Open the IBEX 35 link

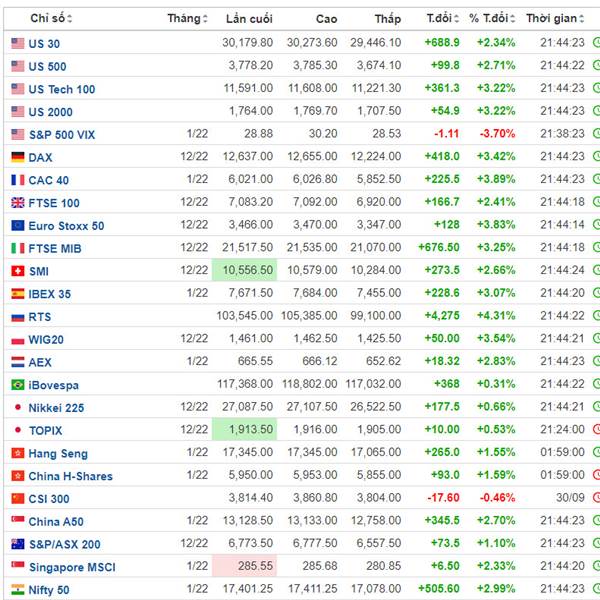[x=50, y=294]
